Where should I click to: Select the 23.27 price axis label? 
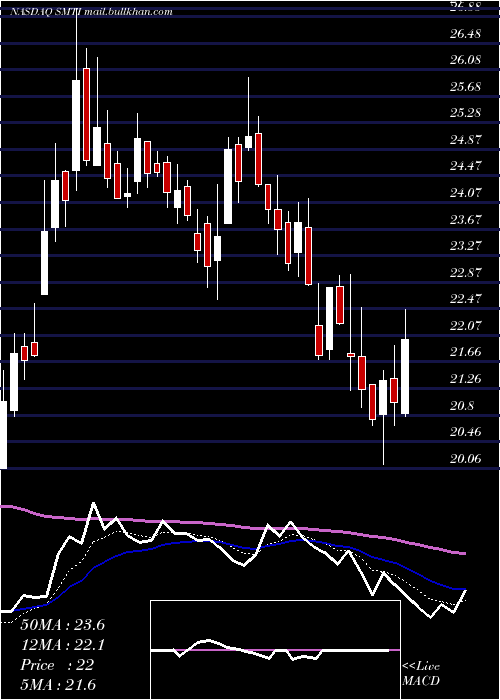click(465, 246)
